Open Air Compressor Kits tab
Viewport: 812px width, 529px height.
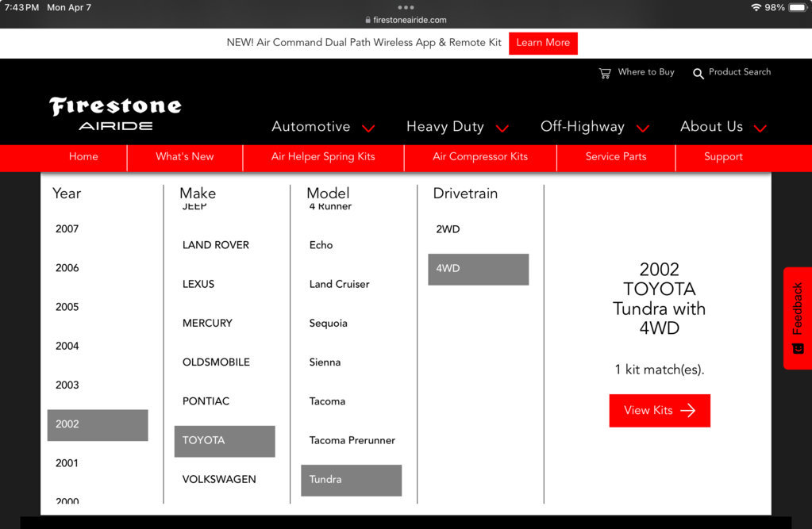(480, 157)
